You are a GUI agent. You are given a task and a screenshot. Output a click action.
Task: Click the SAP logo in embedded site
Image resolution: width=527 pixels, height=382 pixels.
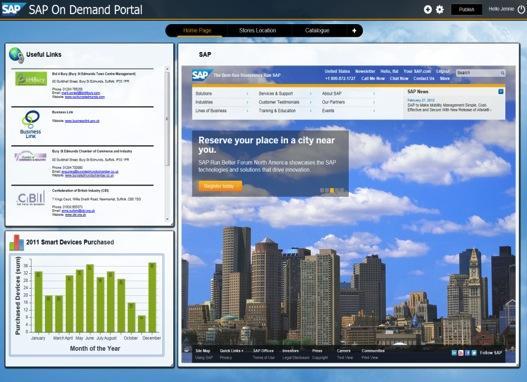pos(202,75)
